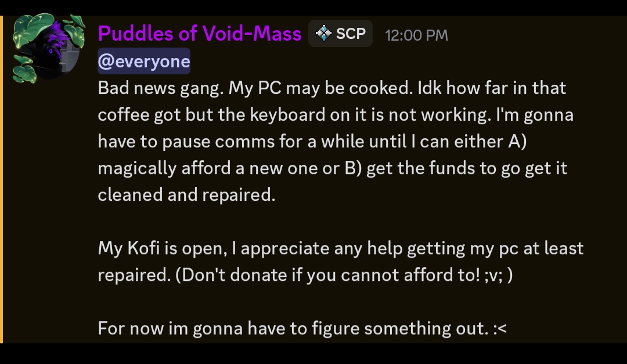Select the @everyone mention
This screenshot has width=627, height=364.
pos(143,62)
